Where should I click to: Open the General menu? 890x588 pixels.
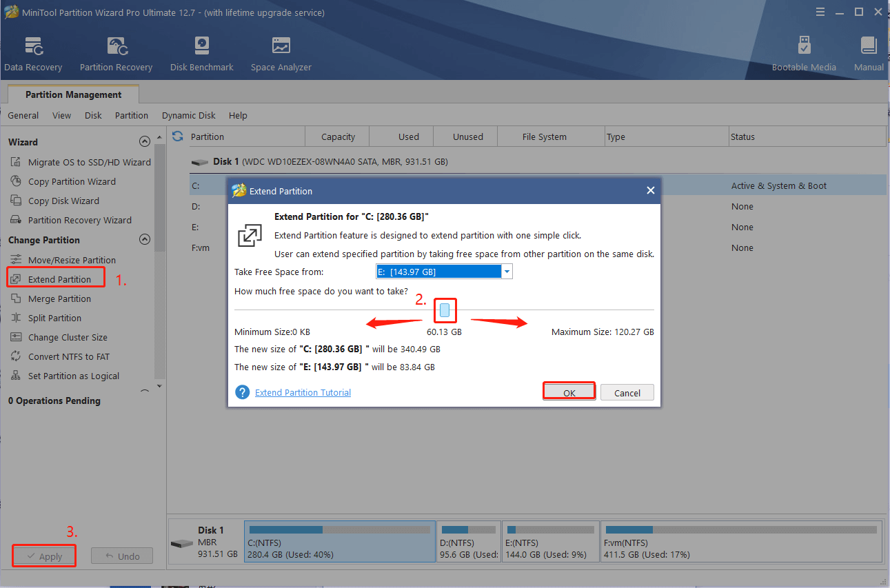pos(23,115)
